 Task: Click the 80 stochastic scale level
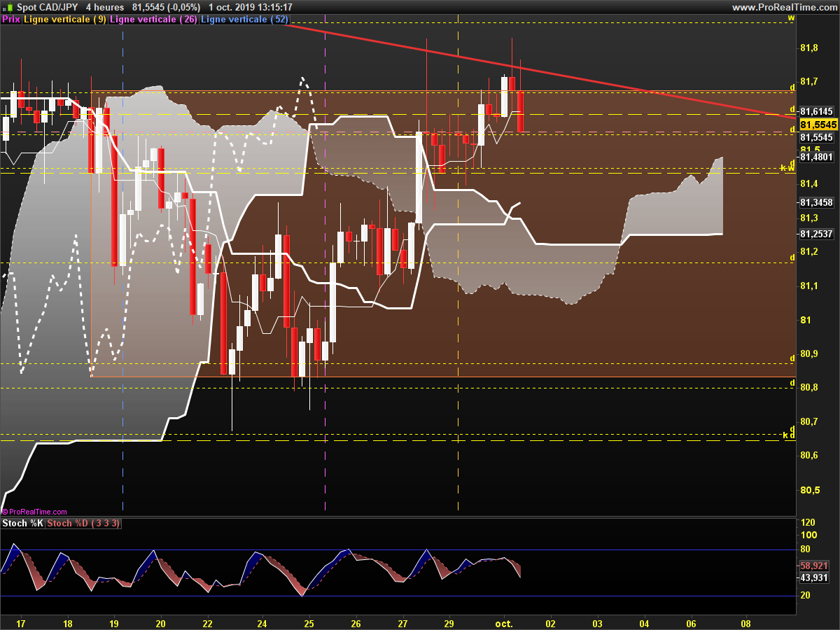click(x=806, y=549)
